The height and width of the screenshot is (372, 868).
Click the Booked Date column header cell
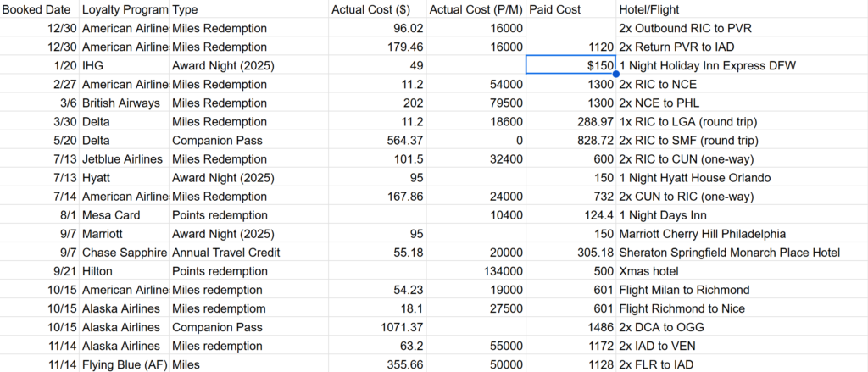click(38, 9)
